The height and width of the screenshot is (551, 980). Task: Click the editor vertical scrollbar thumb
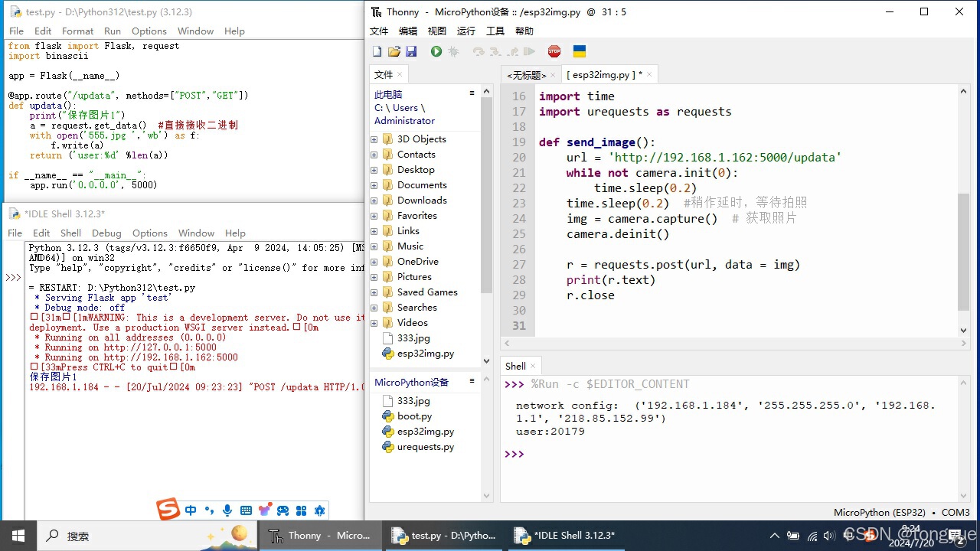[964, 252]
